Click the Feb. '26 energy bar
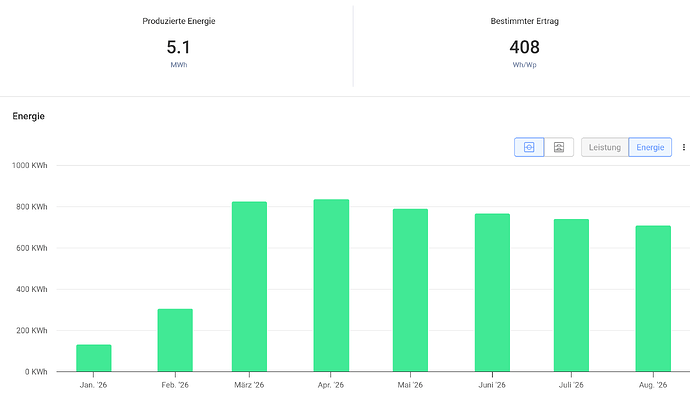 [x=175, y=340]
